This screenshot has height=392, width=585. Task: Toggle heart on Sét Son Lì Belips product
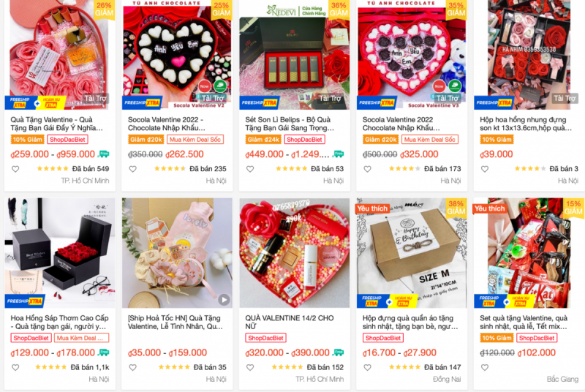coord(250,169)
